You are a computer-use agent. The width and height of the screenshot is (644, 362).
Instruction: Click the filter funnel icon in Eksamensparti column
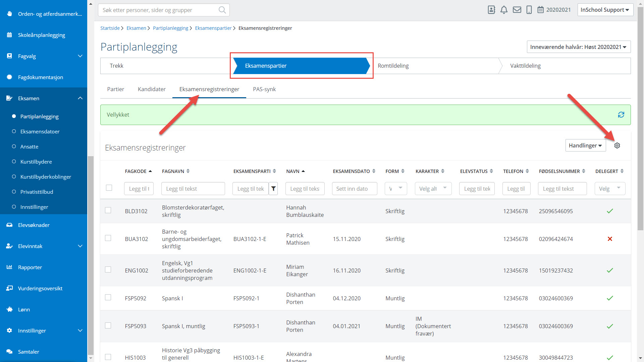(273, 189)
